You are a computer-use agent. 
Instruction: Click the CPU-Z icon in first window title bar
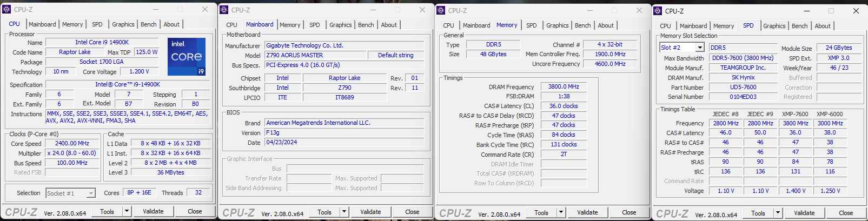click(x=7, y=9)
